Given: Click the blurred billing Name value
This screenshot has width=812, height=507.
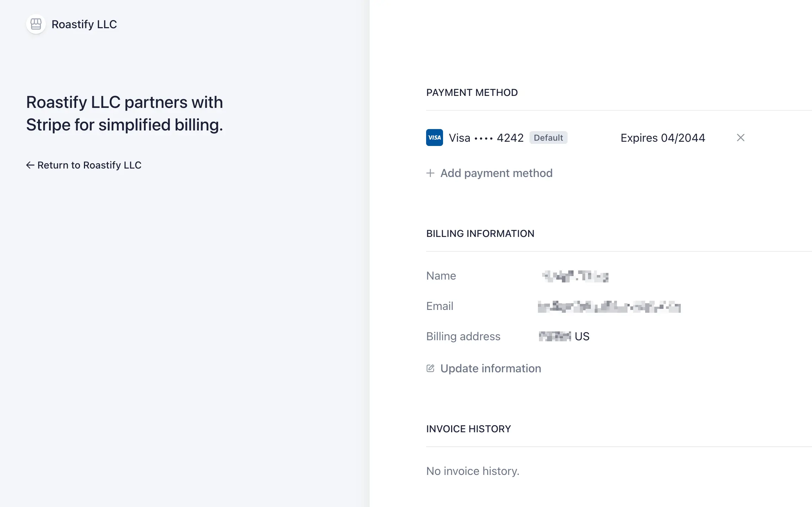Looking at the screenshot, I should click(x=575, y=276).
